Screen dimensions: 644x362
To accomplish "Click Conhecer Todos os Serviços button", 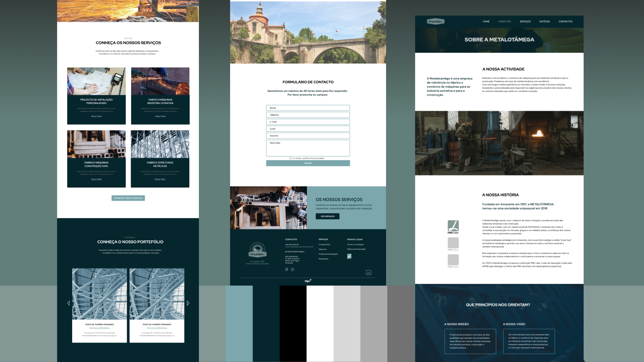I will pyautogui.click(x=128, y=198).
